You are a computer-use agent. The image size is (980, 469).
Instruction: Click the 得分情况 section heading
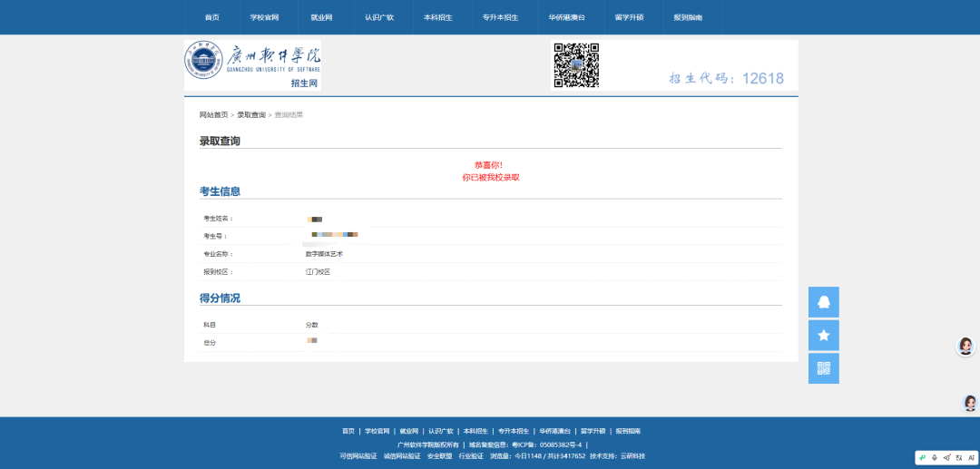coord(220,298)
